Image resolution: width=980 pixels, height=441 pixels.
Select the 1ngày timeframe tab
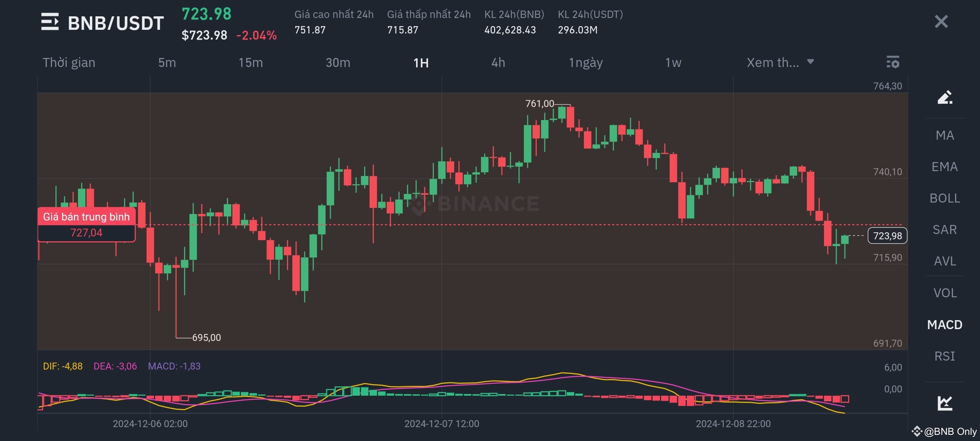585,63
